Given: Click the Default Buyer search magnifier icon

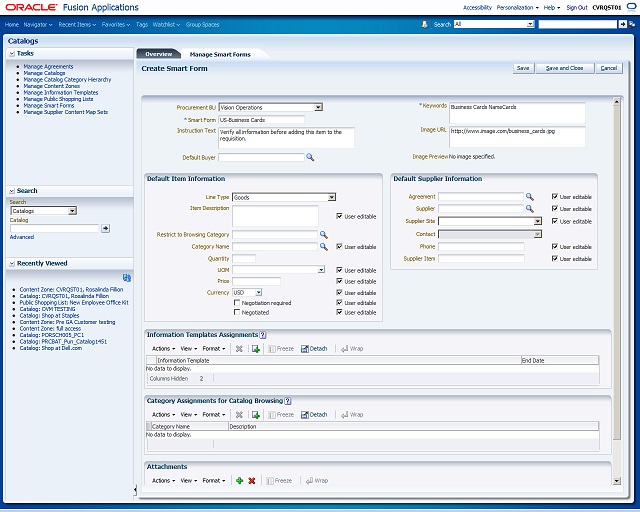Looking at the screenshot, I should point(310,157).
